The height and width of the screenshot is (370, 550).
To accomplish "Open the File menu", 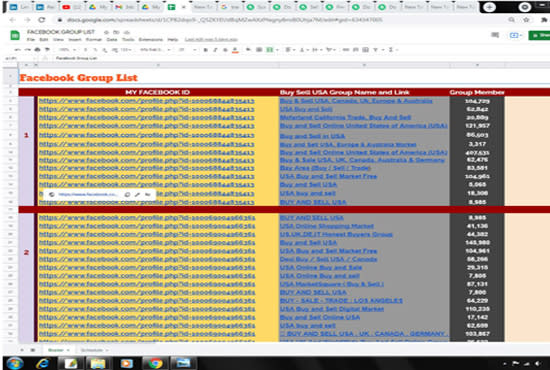I will 31,40.
